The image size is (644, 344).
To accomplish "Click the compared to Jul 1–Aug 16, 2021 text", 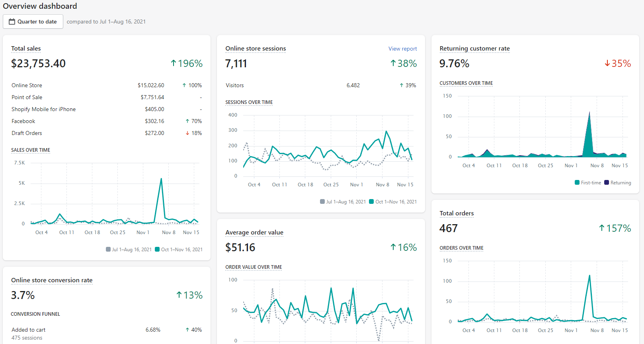I will [106, 21].
